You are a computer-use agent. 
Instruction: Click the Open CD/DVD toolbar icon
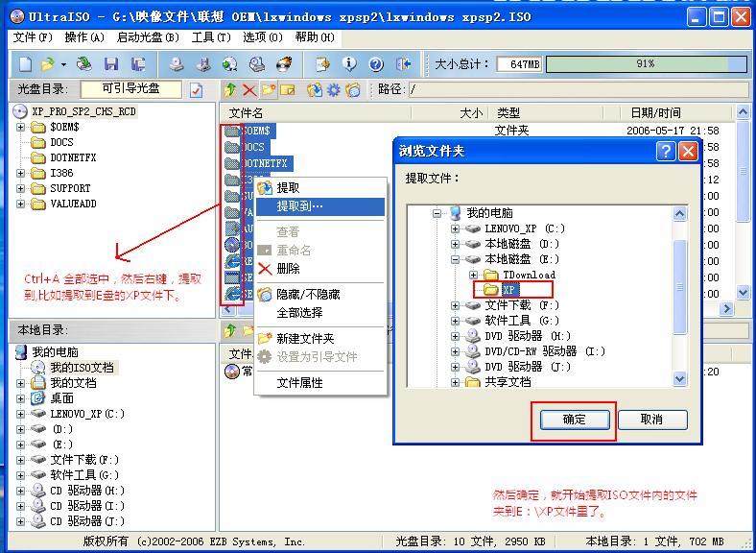(84, 63)
